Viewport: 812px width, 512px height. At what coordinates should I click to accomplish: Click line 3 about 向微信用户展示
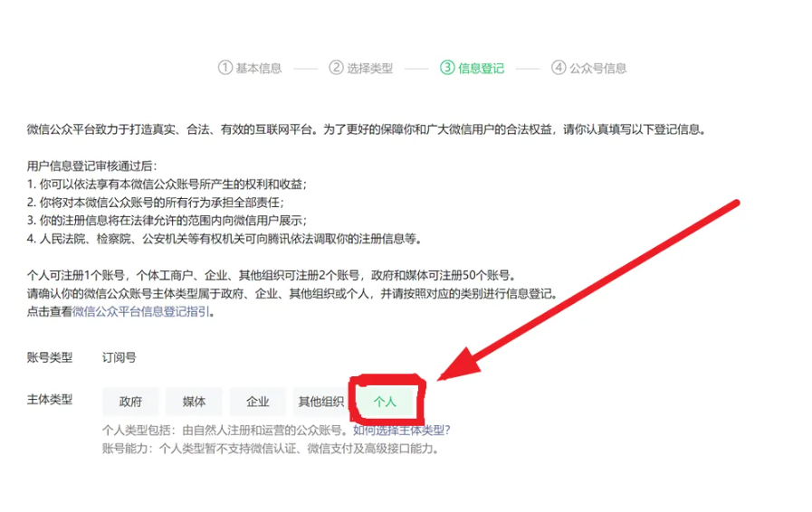[x=167, y=221]
